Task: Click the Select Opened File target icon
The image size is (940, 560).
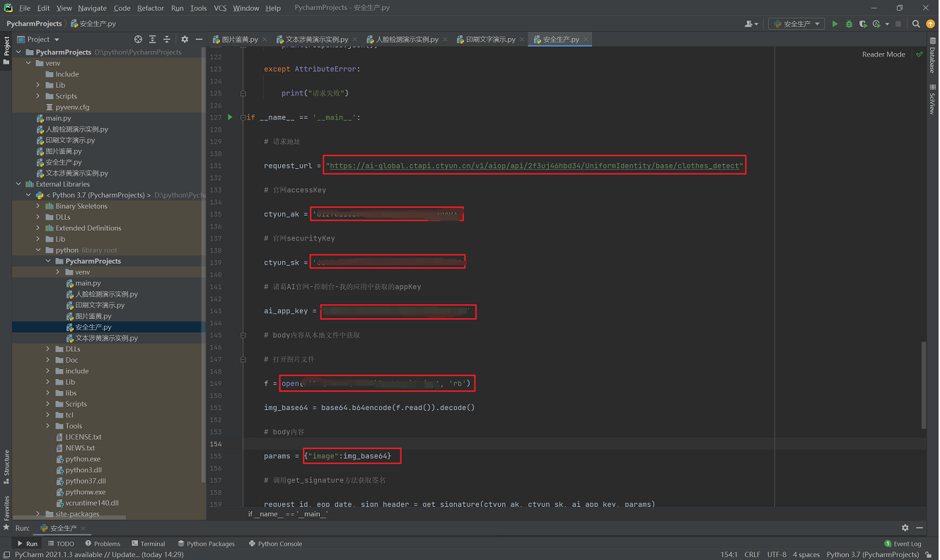Action: (x=138, y=40)
